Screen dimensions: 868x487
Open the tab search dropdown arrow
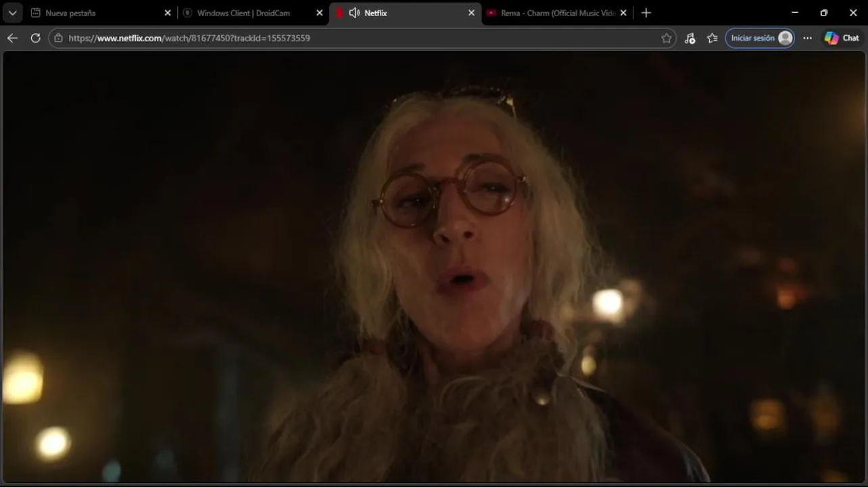(12, 13)
